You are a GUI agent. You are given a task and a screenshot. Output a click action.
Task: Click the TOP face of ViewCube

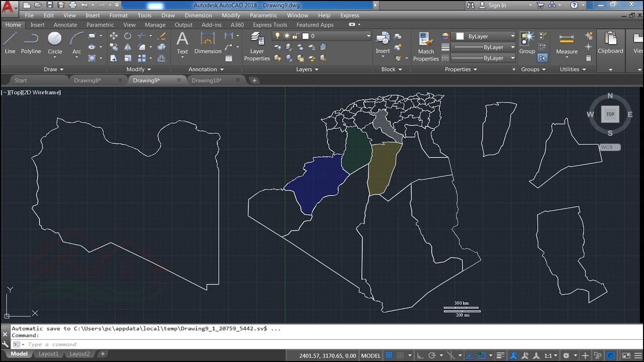(610, 114)
